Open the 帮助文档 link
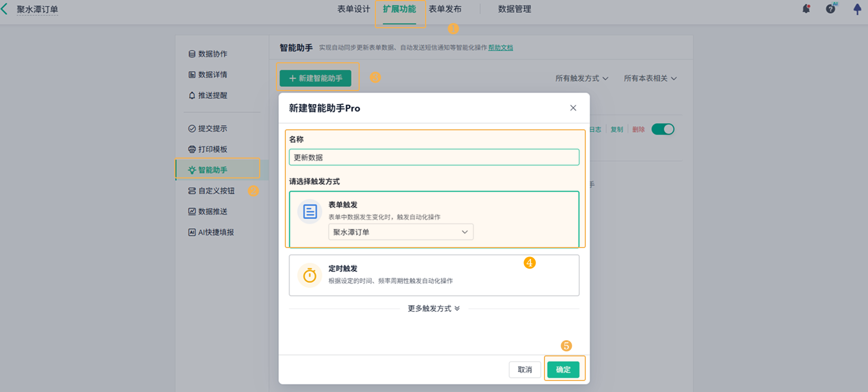The height and width of the screenshot is (392, 868). point(500,48)
